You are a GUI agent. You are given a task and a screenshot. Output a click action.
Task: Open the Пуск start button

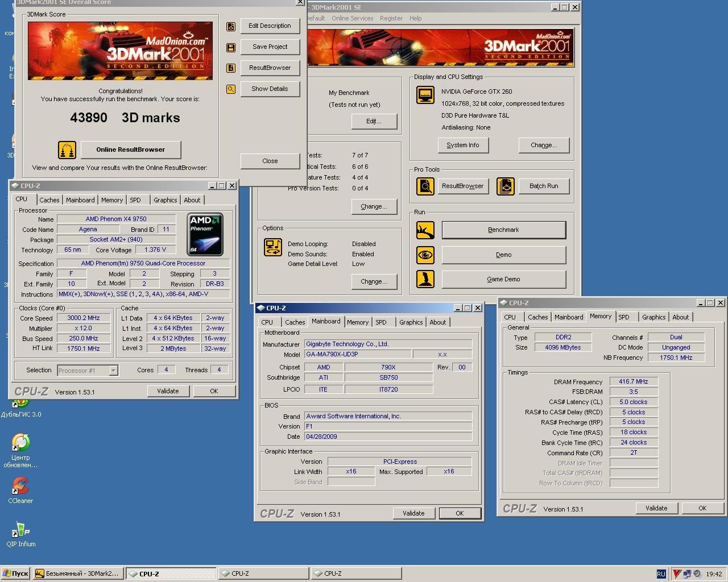(15, 573)
